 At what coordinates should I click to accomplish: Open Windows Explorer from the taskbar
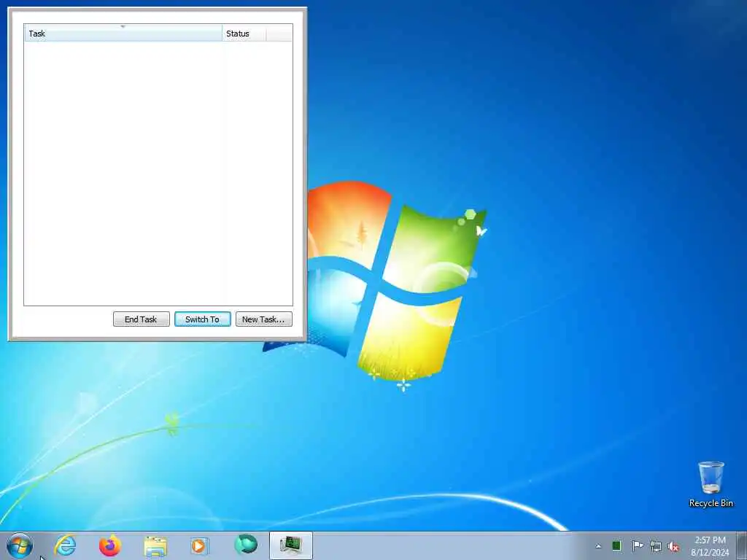(155, 546)
